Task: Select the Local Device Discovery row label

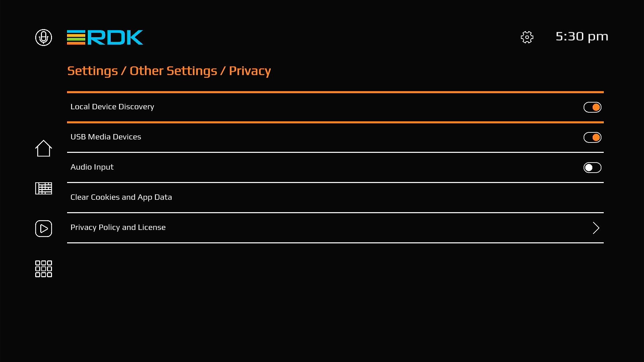Action: click(x=112, y=107)
